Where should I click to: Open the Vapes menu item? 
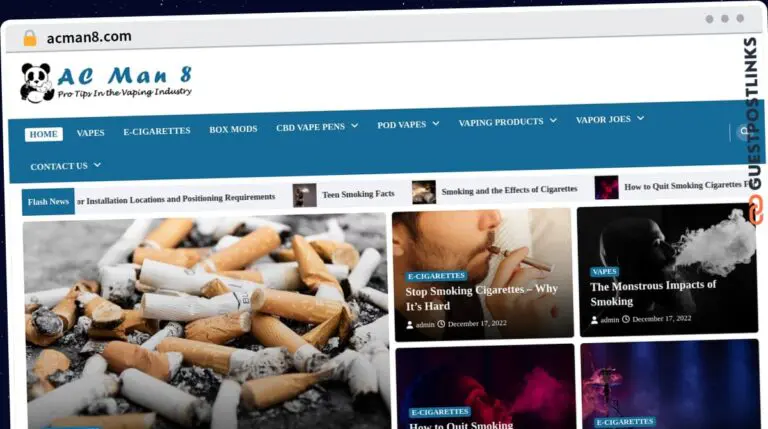(x=91, y=133)
